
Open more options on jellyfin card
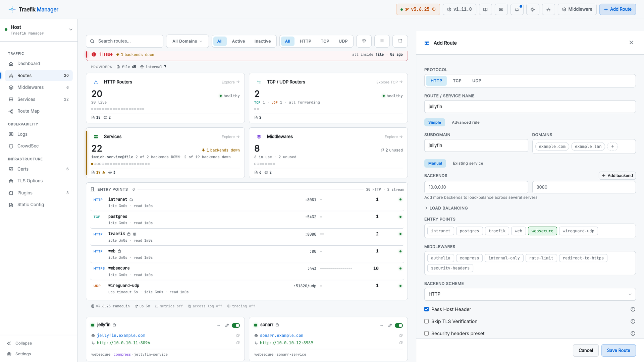tap(218, 325)
